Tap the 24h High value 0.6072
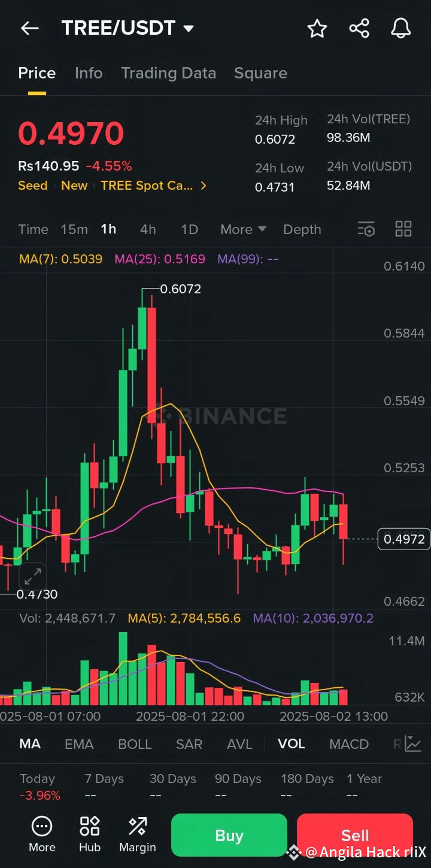431x868 pixels. point(275,139)
